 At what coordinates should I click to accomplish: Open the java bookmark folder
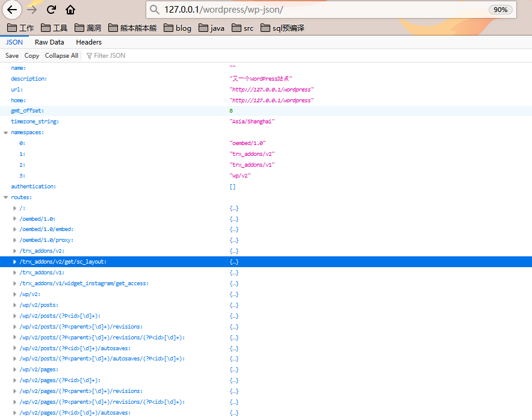point(211,28)
